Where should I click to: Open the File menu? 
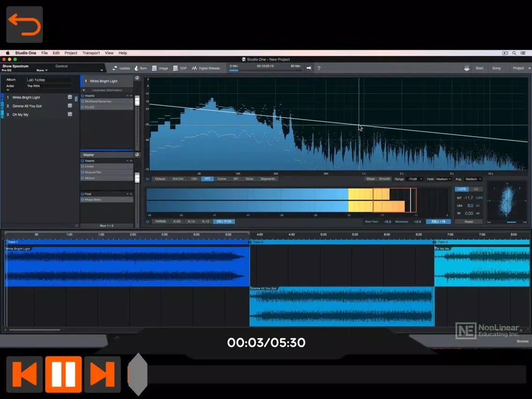(x=44, y=53)
